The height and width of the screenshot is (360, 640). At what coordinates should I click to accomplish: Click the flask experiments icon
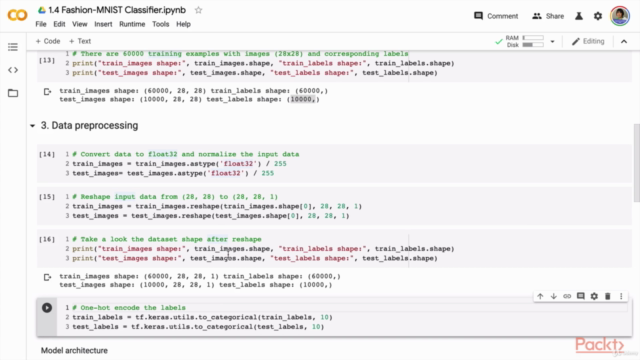[579, 16]
